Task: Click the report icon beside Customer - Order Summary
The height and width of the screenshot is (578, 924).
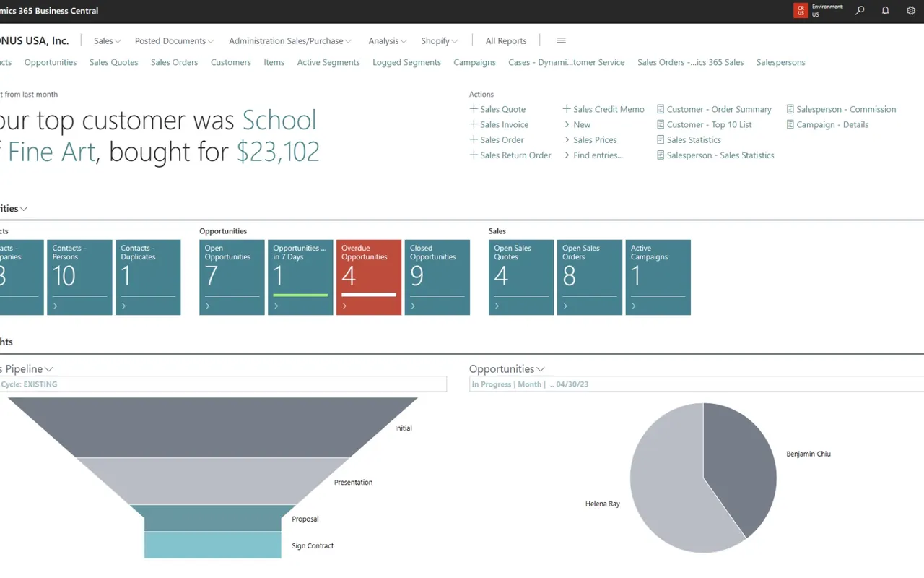Action: (x=661, y=109)
